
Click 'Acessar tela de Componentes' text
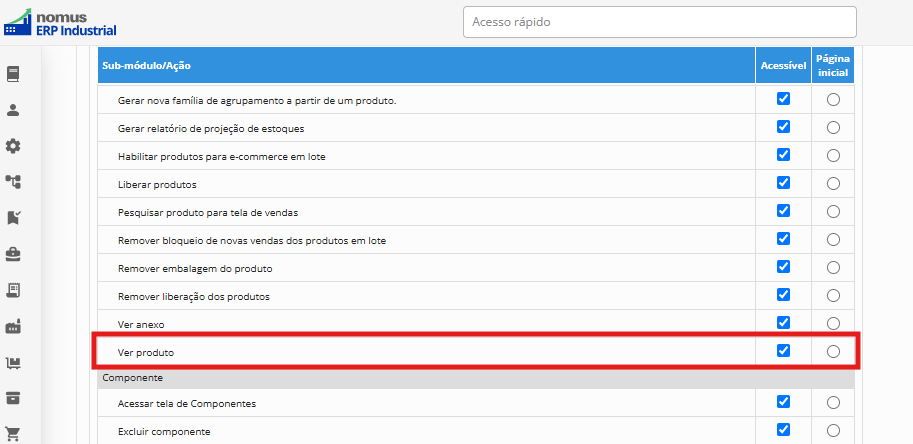point(187,403)
